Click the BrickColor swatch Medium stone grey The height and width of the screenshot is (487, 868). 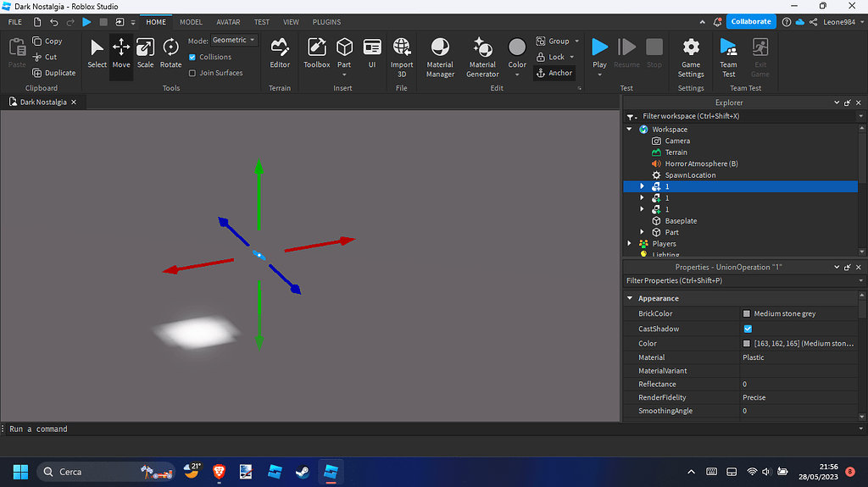coord(746,313)
